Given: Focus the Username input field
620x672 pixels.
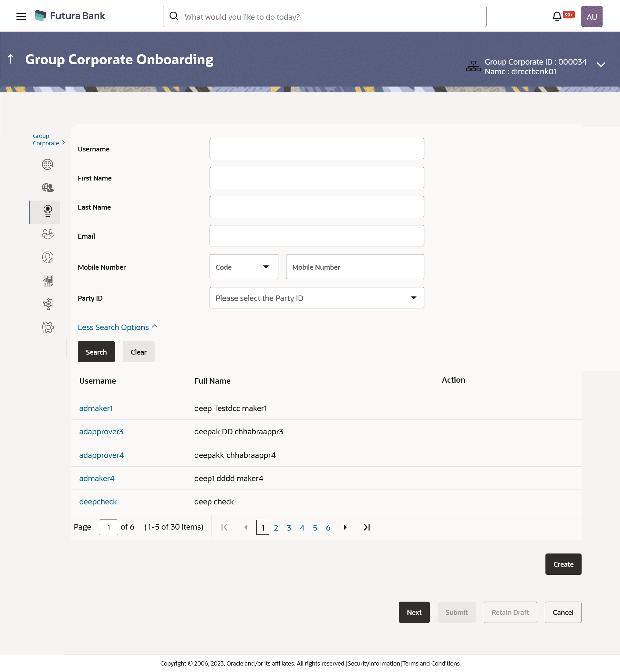Looking at the screenshot, I should pyautogui.click(x=316, y=149).
